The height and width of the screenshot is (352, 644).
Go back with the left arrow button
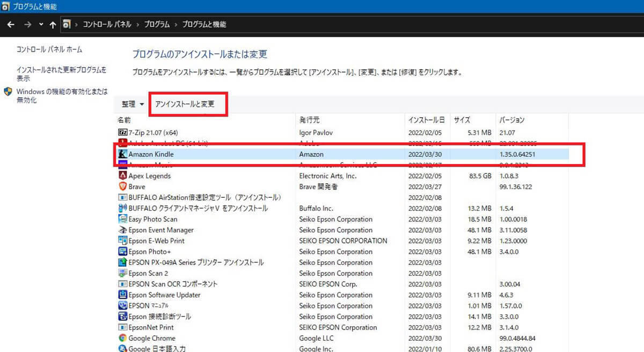pyautogui.click(x=11, y=25)
